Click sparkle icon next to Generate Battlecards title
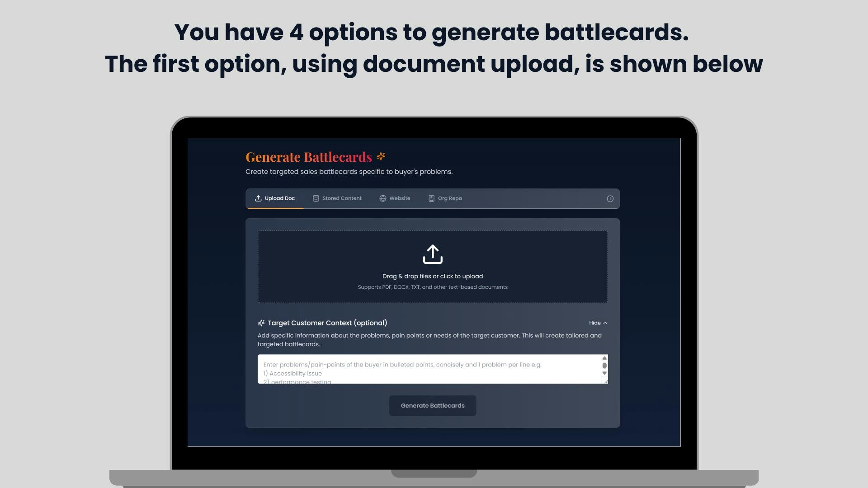Image resolution: width=868 pixels, height=488 pixels. pos(381,156)
